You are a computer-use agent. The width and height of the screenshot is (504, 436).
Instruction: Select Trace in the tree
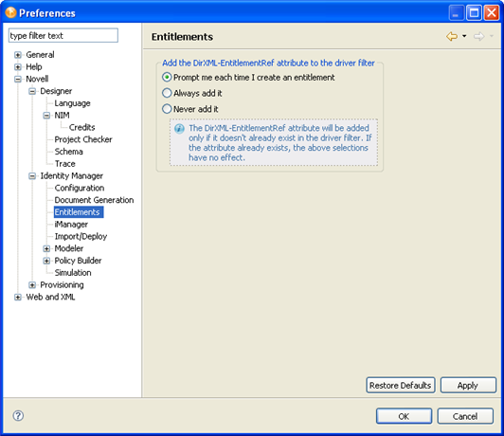click(65, 164)
